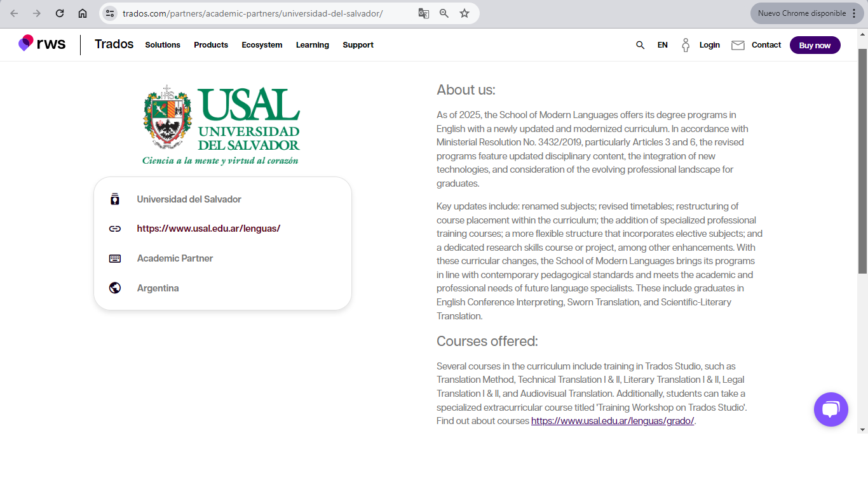Bookmark this page with the star
Image resolution: width=868 pixels, height=485 pixels.
tap(465, 13)
